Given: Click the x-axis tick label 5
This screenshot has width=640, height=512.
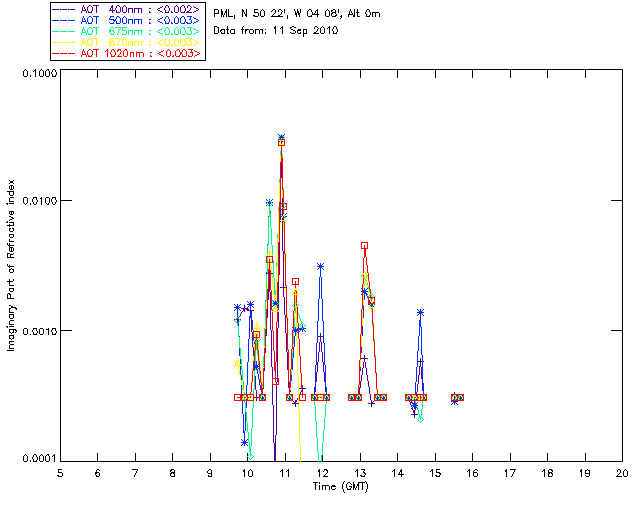Looking at the screenshot, I should click(60, 473).
